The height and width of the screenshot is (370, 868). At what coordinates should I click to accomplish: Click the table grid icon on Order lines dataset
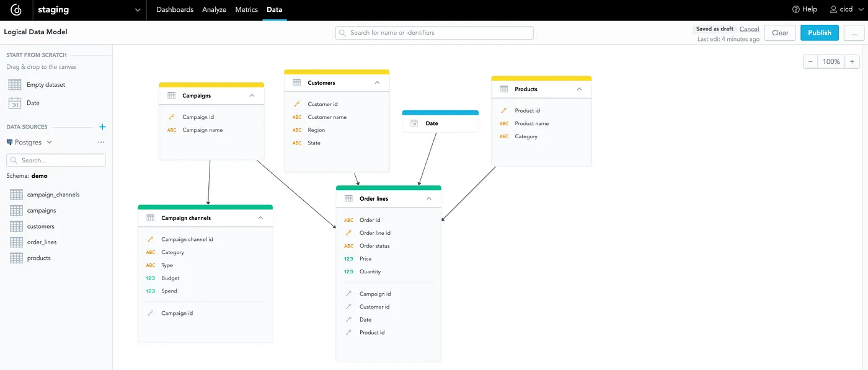(347, 199)
